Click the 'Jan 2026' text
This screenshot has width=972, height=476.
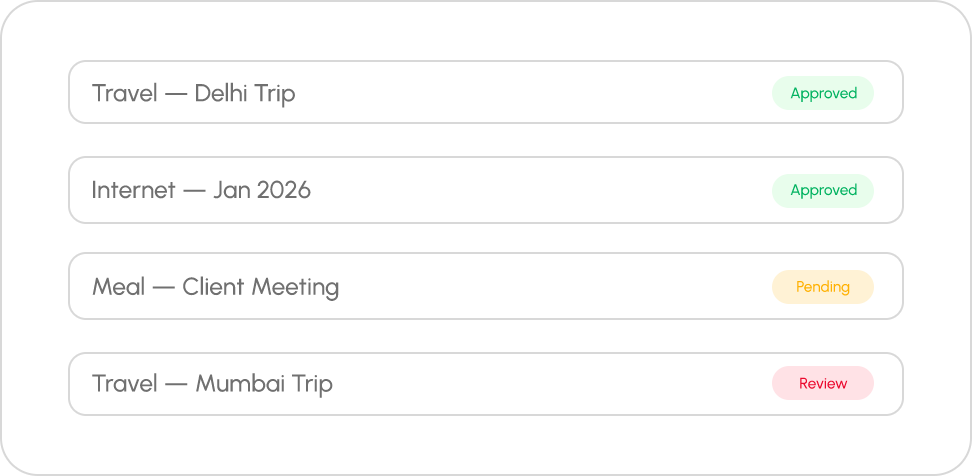pos(262,190)
